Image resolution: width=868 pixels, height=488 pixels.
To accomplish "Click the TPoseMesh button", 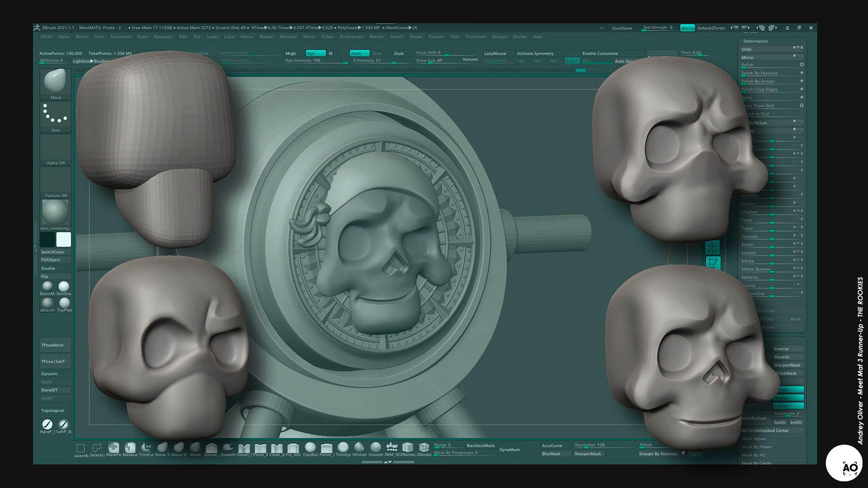I will (x=56, y=345).
